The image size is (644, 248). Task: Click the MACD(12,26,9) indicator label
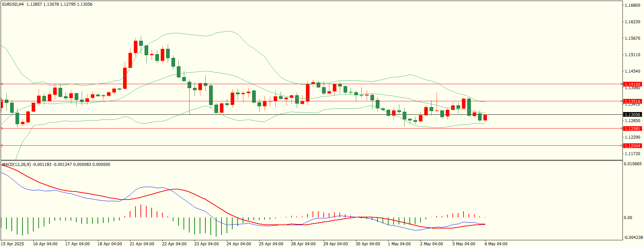[16, 165]
